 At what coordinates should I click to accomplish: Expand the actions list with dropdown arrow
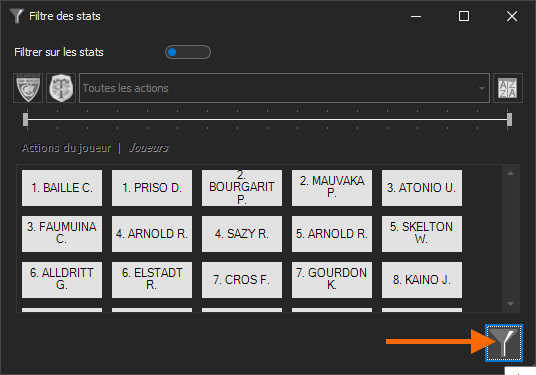tap(482, 88)
